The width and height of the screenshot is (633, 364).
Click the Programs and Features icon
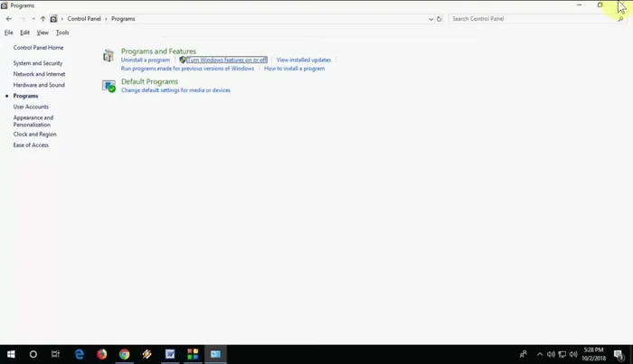(x=109, y=56)
